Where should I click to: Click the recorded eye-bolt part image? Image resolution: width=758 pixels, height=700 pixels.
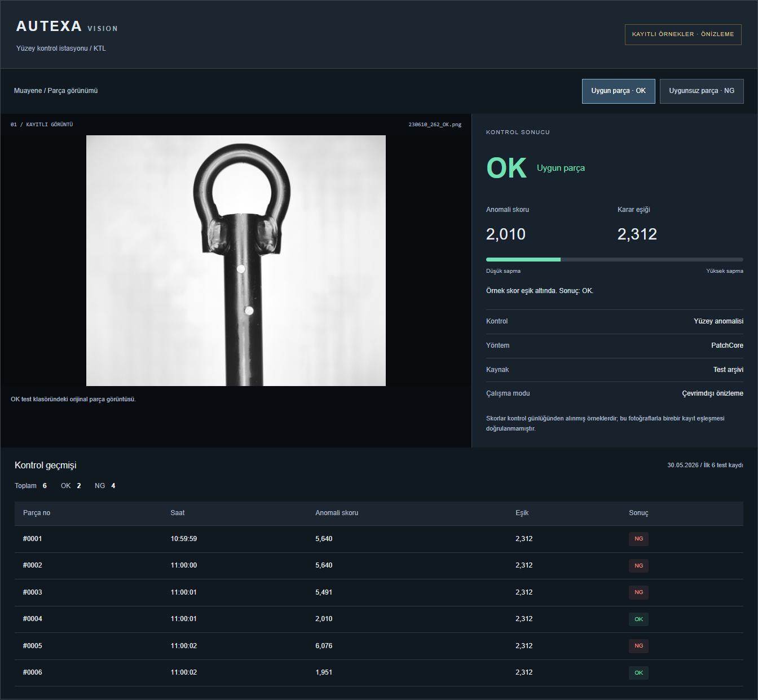click(x=236, y=260)
